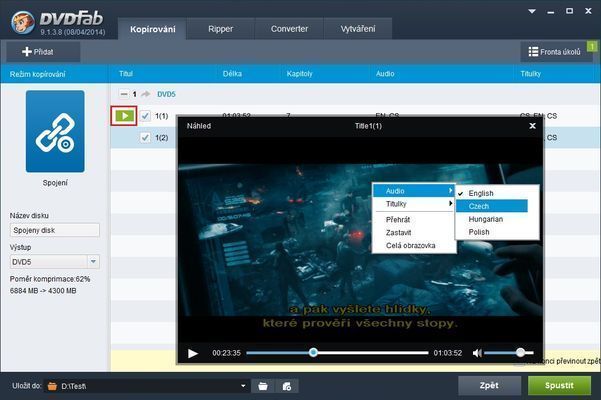Toggle the checkbox for title 1(2)
Viewport: 601px width, 400px height.
pyautogui.click(x=145, y=137)
